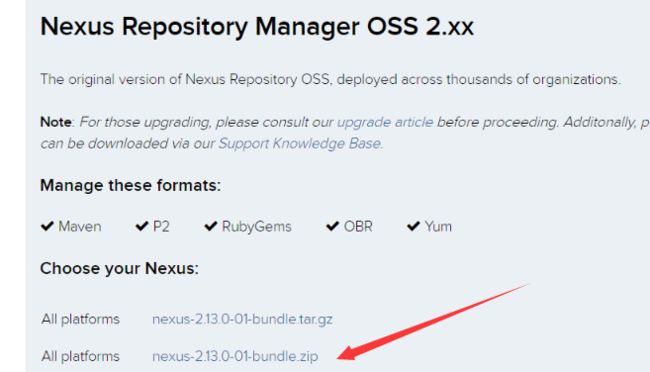Image resolution: width=650 pixels, height=372 pixels.
Task: Select the OBR format label
Action: [358, 226]
